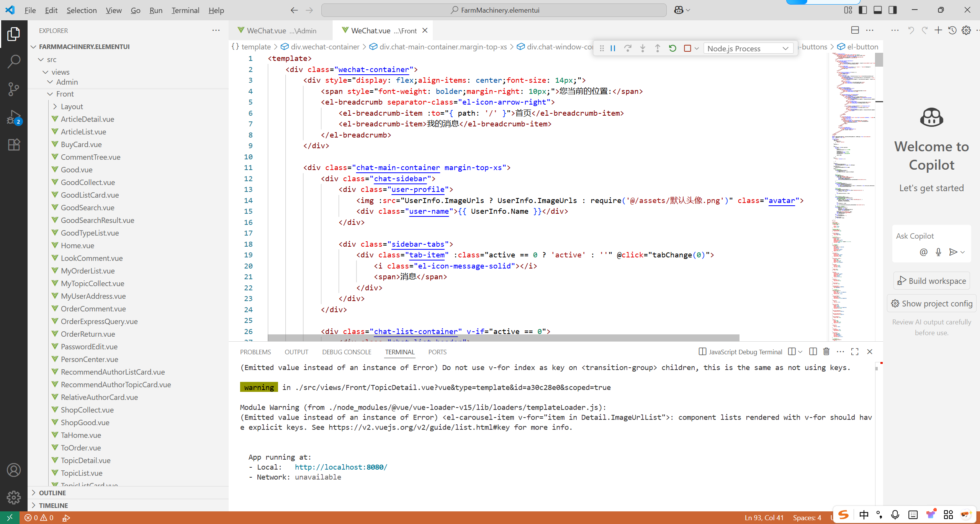Switch to WeChat.vue Admin tab
The image size is (980, 524).
(x=281, y=30)
